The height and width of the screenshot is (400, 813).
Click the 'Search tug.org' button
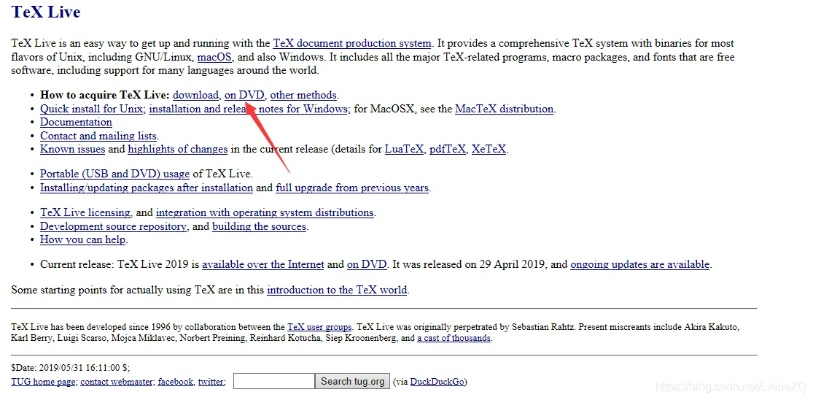click(x=352, y=381)
